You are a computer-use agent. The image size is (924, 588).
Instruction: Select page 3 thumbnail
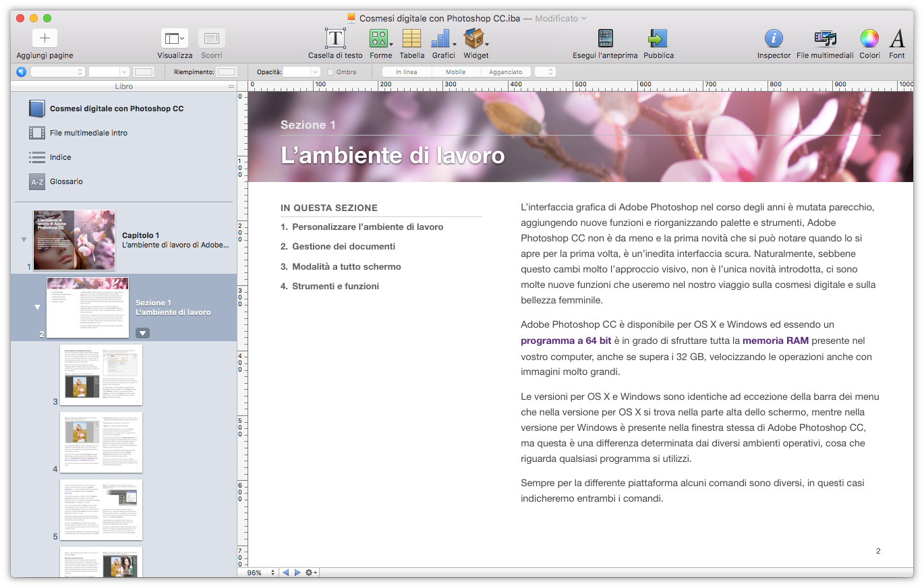101,375
